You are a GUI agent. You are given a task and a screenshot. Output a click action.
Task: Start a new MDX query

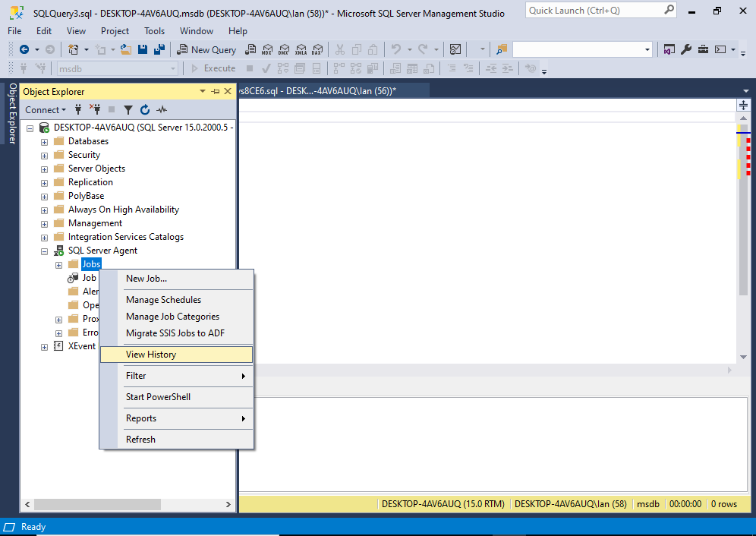pos(267,49)
